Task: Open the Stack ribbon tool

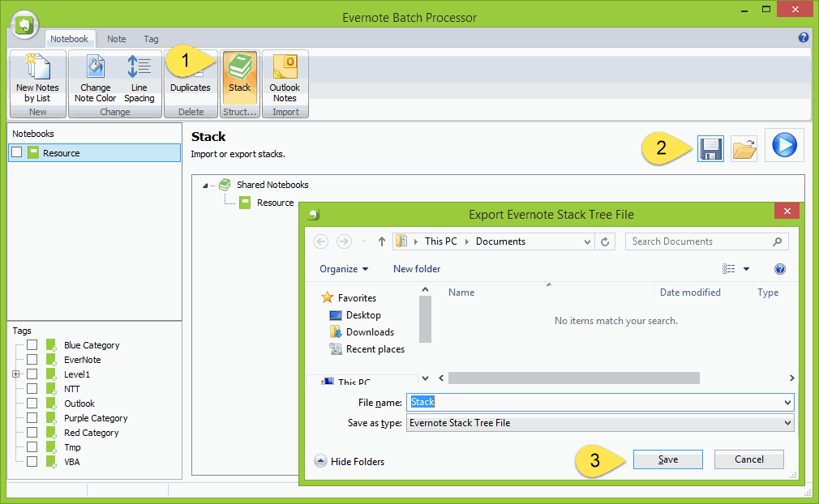Action: pyautogui.click(x=240, y=79)
